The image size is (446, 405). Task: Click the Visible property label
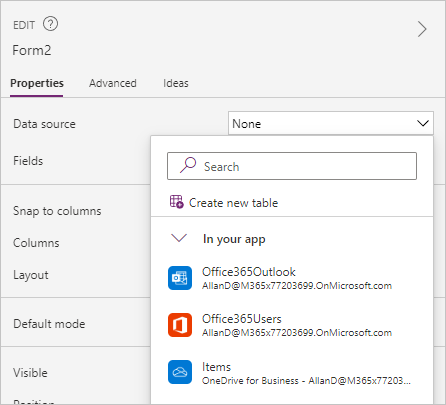[30, 373]
